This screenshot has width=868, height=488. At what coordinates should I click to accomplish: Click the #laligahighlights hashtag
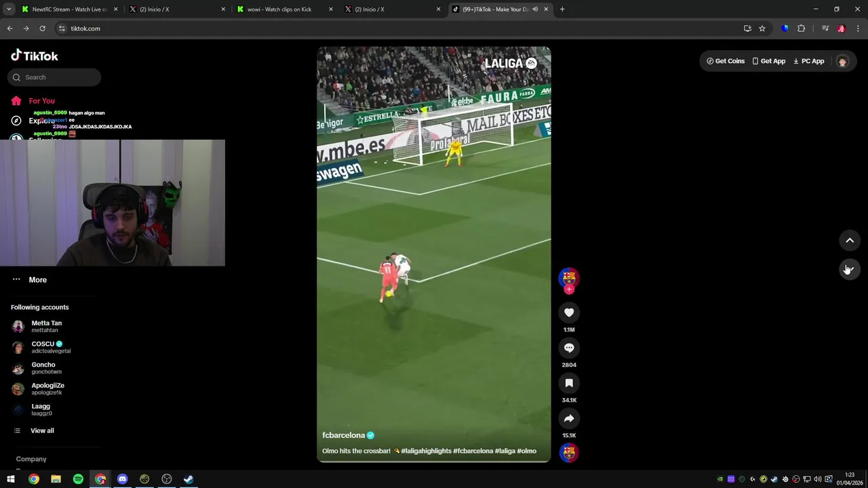coord(426,451)
